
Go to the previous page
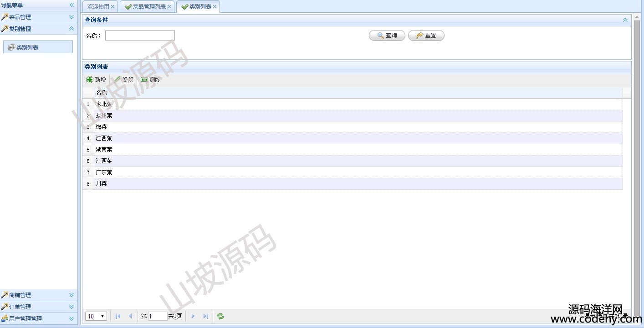coord(130,316)
